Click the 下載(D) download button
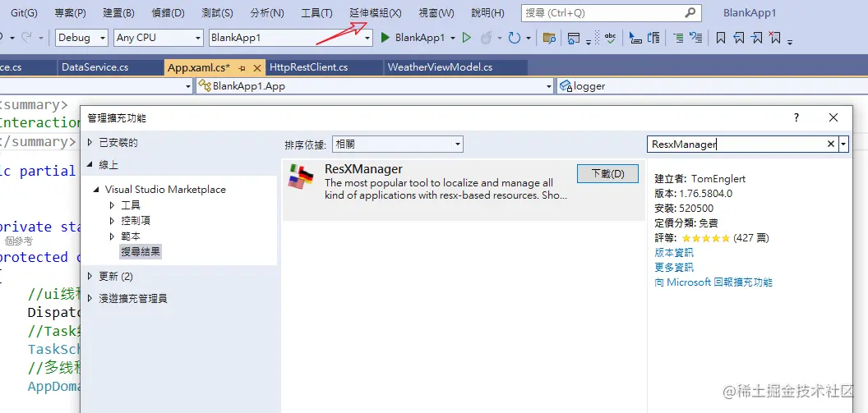Screen dimensions: 868x413 607,173
